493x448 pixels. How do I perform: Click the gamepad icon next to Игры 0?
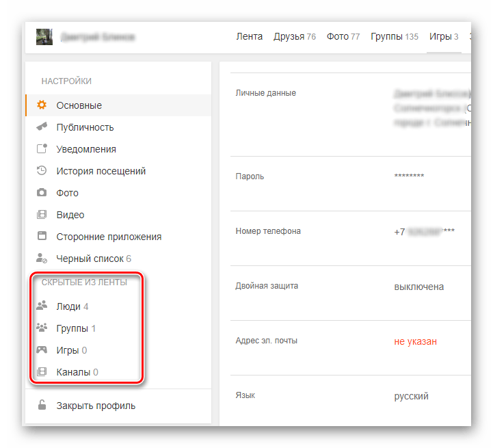point(42,350)
